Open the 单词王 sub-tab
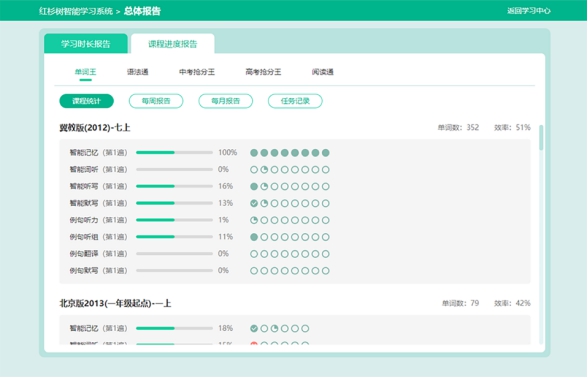 86,72
